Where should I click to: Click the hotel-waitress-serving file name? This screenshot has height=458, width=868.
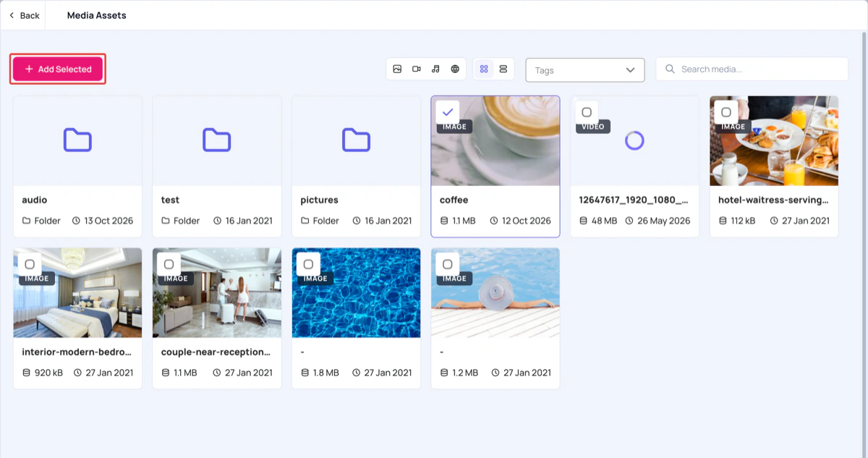(773, 200)
